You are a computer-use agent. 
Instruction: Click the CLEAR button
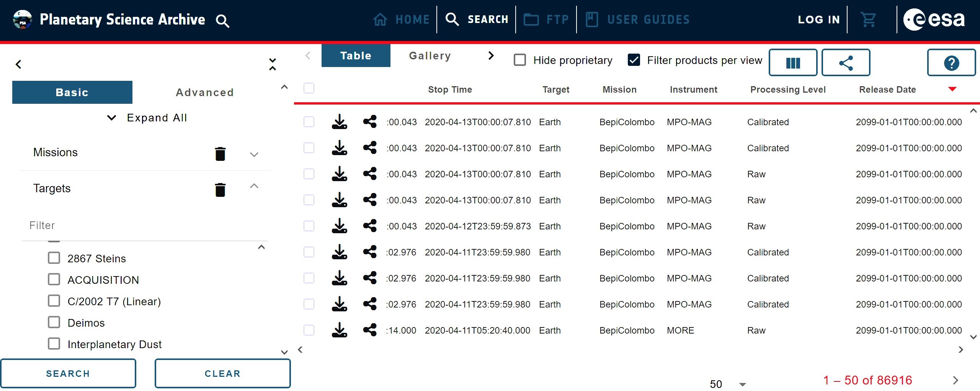click(222, 373)
